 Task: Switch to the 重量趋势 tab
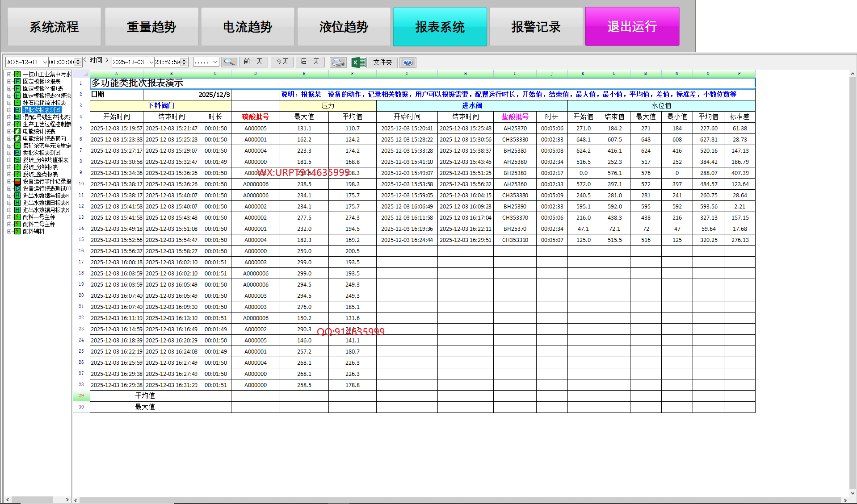click(x=151, y=27)
